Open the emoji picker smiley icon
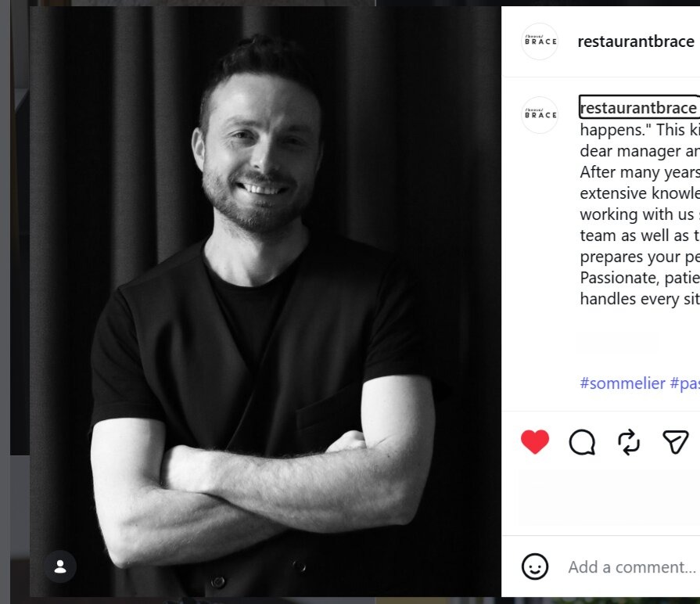The width and height of the screenshot is (700, 604). pyautogui.click(x=535, y=566)
